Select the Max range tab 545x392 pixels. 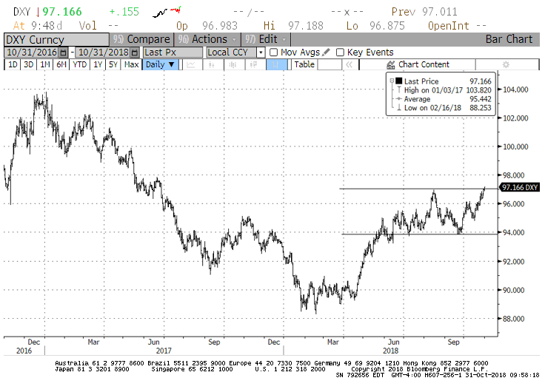pos(131,64)
